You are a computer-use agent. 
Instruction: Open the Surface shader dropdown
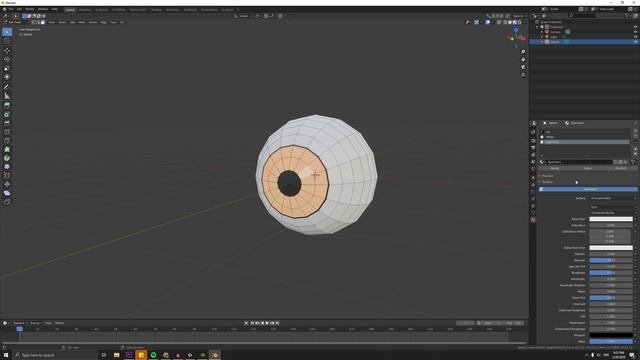click(x=613, y=198)
